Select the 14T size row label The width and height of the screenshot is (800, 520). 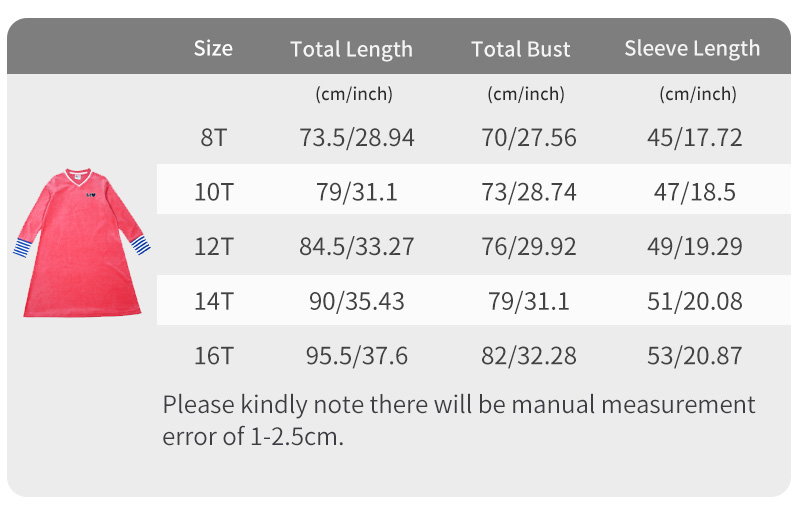213,300
